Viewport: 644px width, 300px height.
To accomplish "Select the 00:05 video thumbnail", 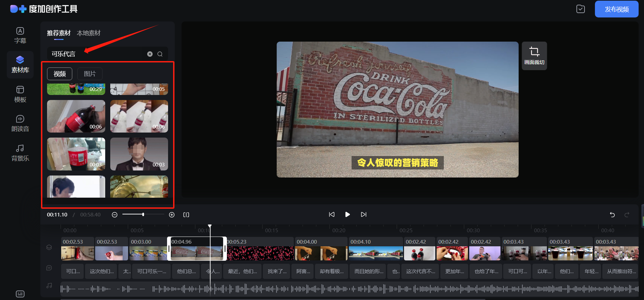I will click(x=139, y=89).
